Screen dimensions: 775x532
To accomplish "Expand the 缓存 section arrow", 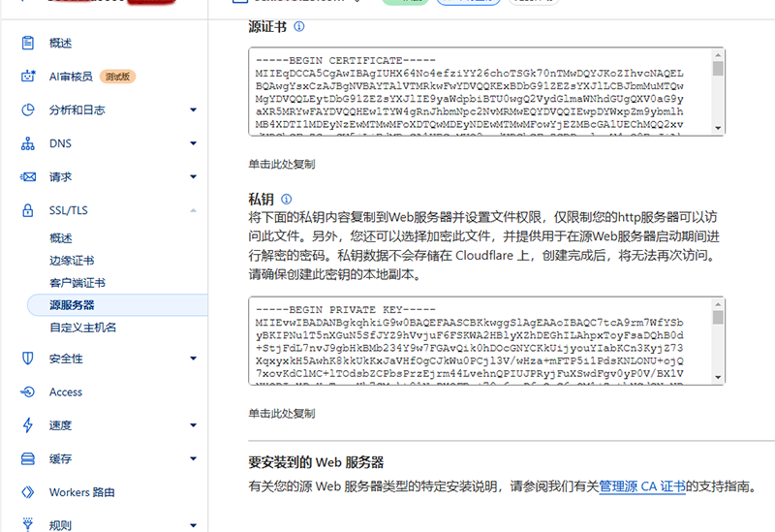I will 193,459.
